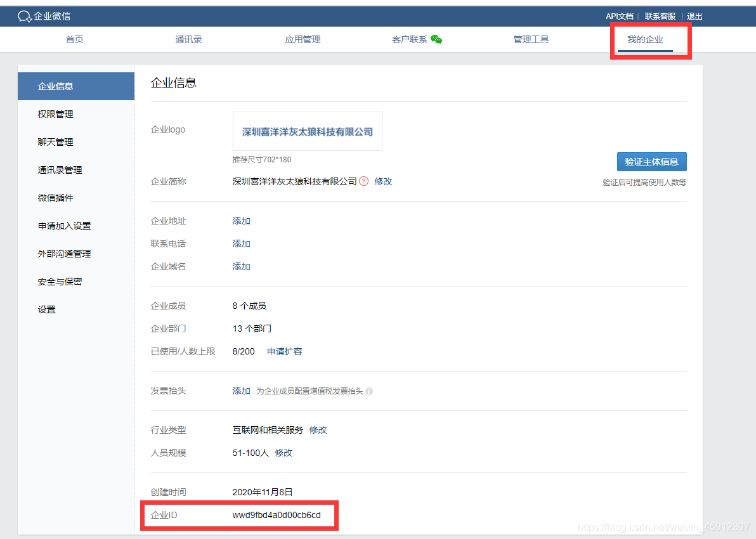Go to the 客户联系 tab
The height and width of the screenshot is (539, 756).
(x=409, y=39)
